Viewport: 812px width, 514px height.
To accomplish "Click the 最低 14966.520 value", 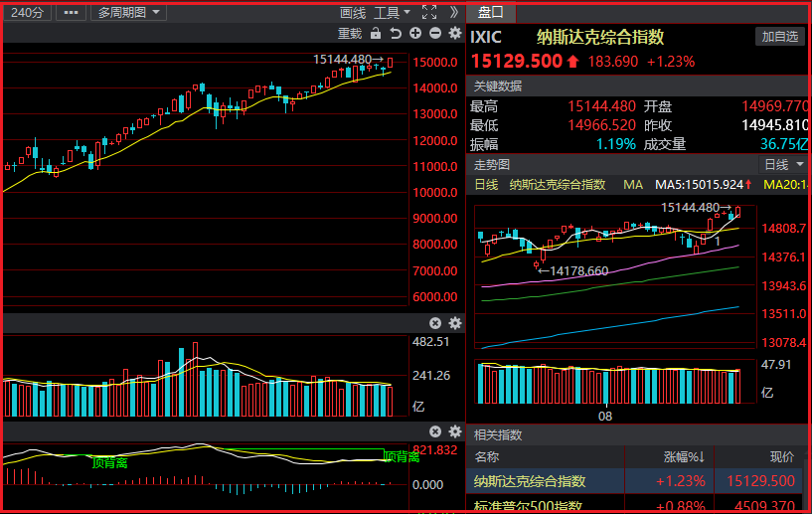I will [601, 125].
